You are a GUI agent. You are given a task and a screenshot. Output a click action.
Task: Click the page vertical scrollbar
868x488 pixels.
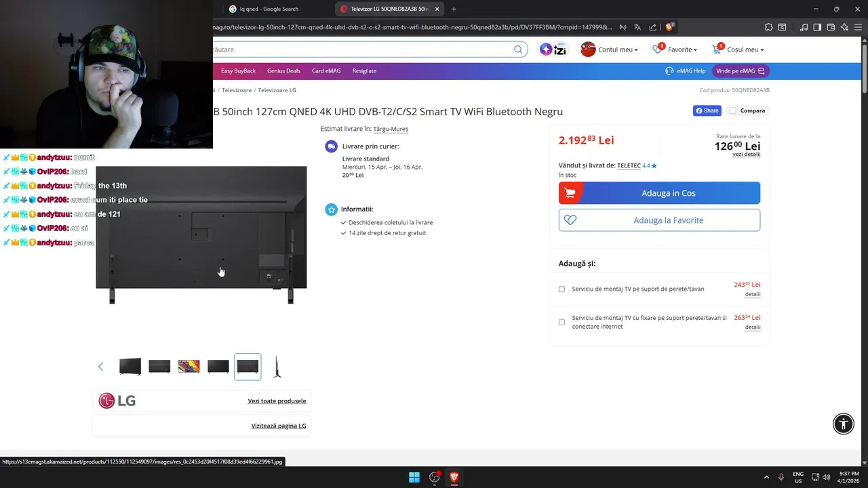coord(864,66)
